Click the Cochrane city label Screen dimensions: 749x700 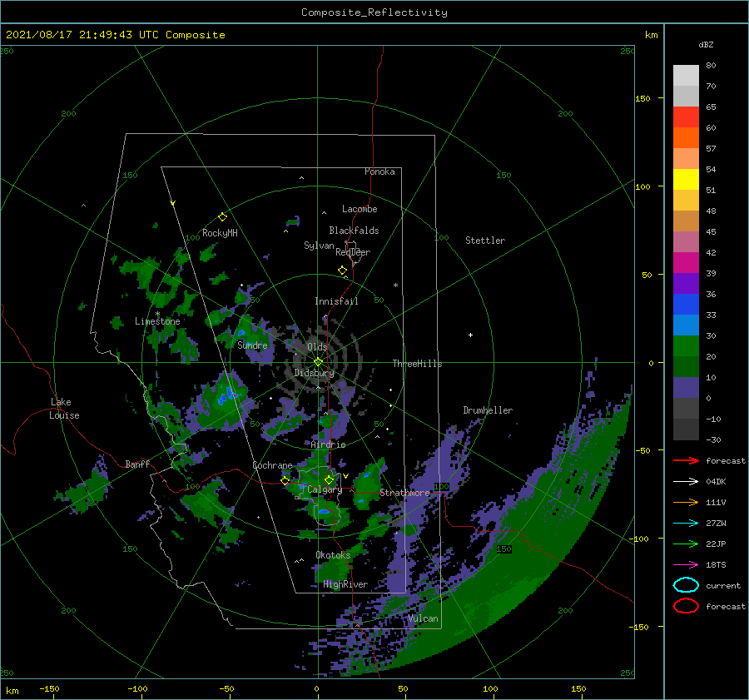[272, 465]
